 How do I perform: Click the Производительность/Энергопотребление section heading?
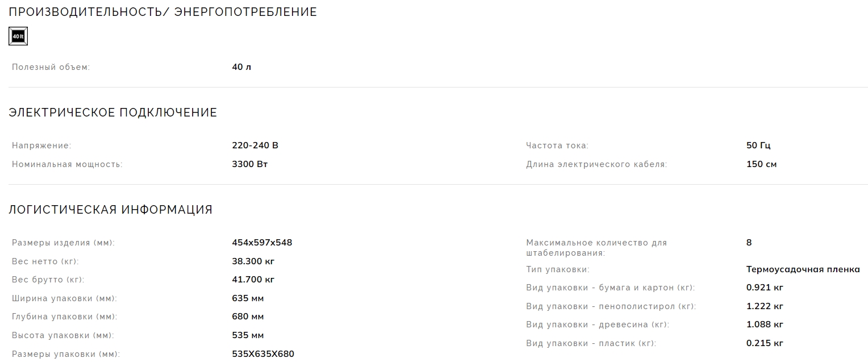click(162, 12)
